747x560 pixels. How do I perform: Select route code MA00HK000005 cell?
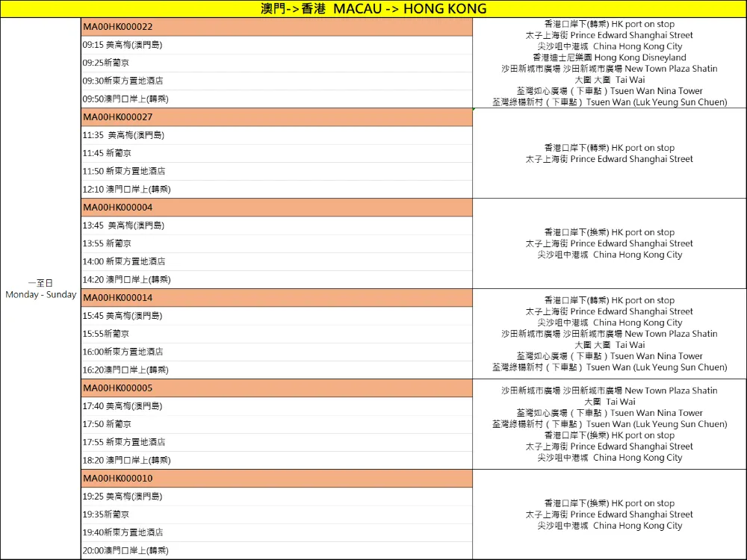[277, 388]
